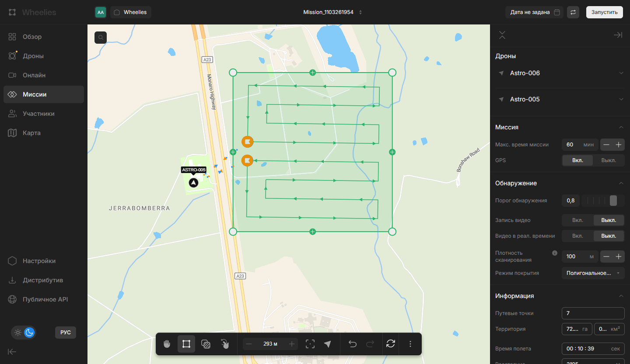Open the three-dot more options menu
Screen dimensions: 630x364
click(x=410, y=344)
